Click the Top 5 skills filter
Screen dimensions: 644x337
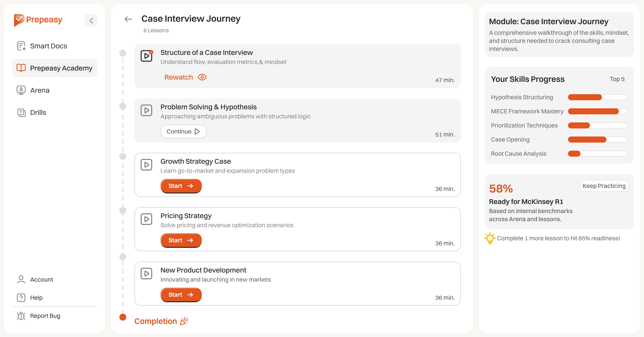pos(617,79)
